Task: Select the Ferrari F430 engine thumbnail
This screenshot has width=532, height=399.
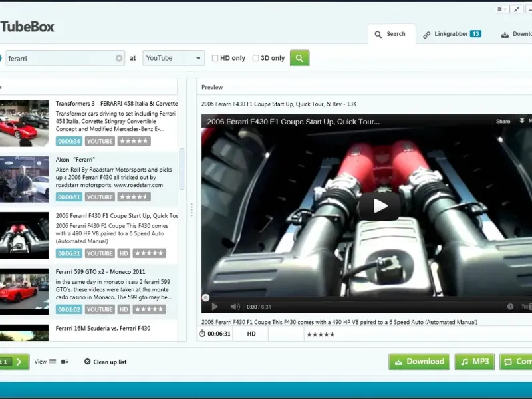Action: (24, 235)
